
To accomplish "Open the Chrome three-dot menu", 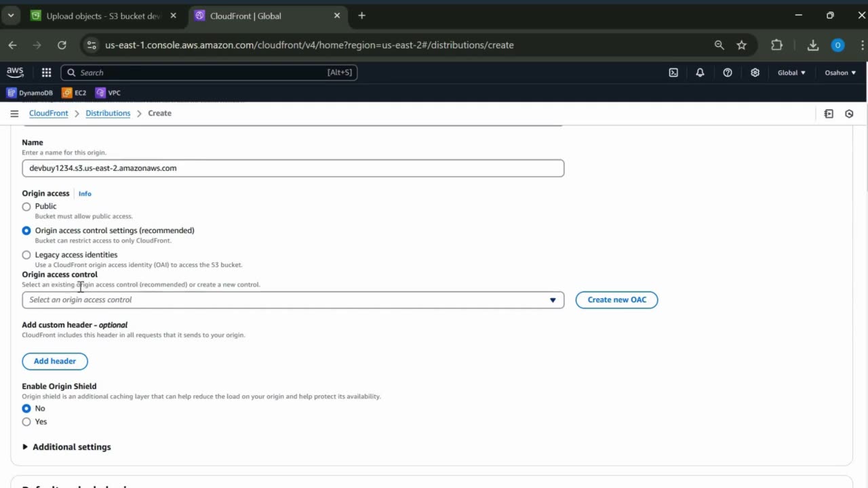I will coord(862,45).
